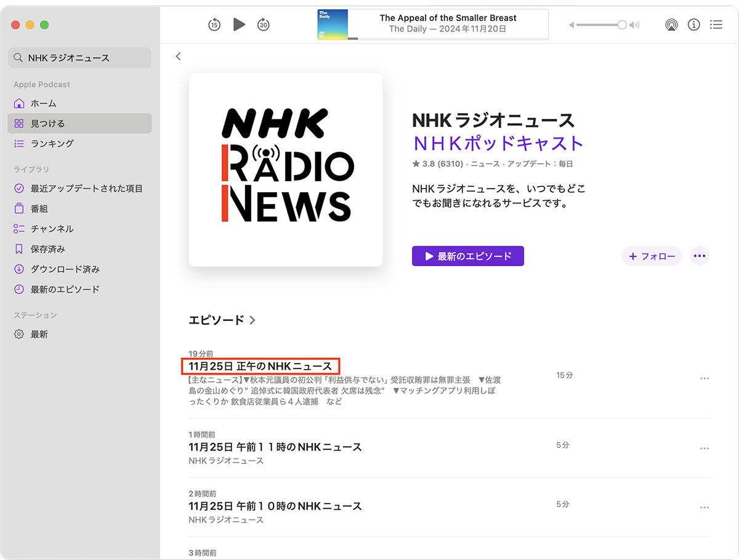Open the Up Next queue list
Viewport: 739px width, 560px height.
tap(716, 25)
